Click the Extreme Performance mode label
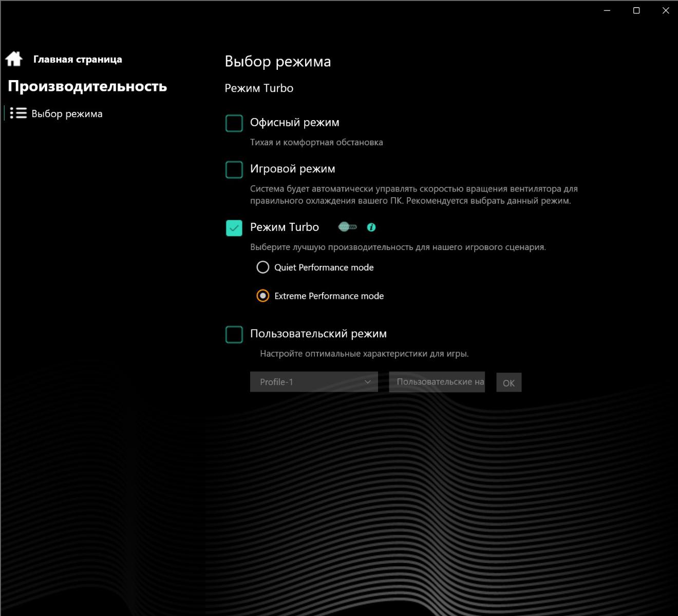This screenshot has width=678, height=616. pyautogui.click(x=329, y=296)
